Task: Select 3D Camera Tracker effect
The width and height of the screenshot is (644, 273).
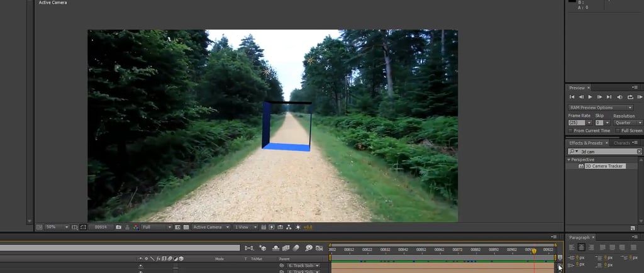Action: tap(605, 166)
